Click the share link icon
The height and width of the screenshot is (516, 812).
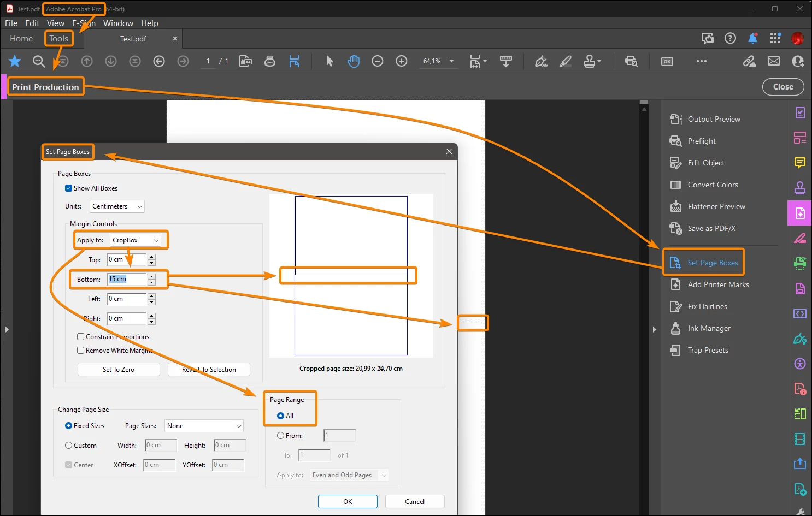[750, 61]
